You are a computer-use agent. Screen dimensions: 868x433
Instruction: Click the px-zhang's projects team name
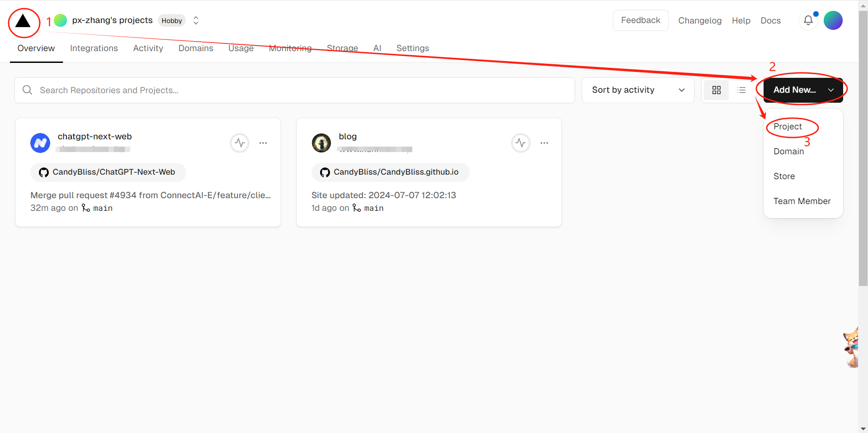point(113,20)
